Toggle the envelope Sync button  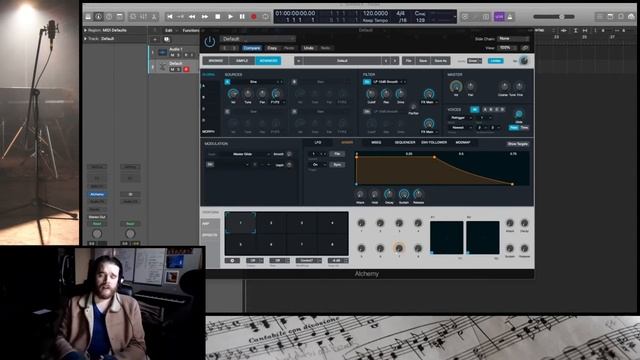[337, 164]
